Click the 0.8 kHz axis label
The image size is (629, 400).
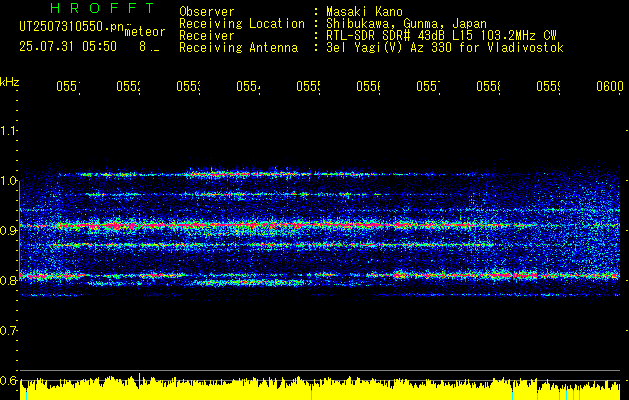point(9,280)
